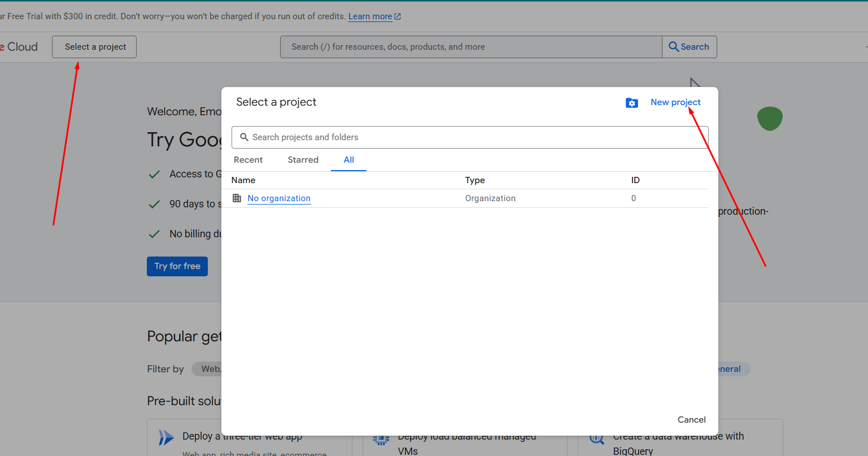The width and height of the screenshot is (868, 456).
Task: Click the Google Cloud logo
Action: pos(19,47)
